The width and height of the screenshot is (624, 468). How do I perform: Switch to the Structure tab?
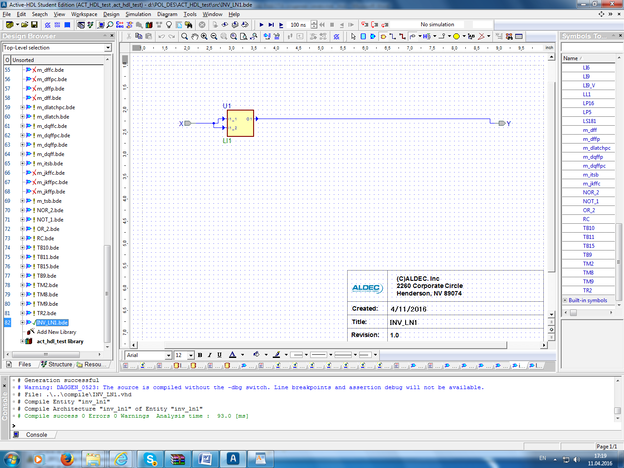click(58, 365)
